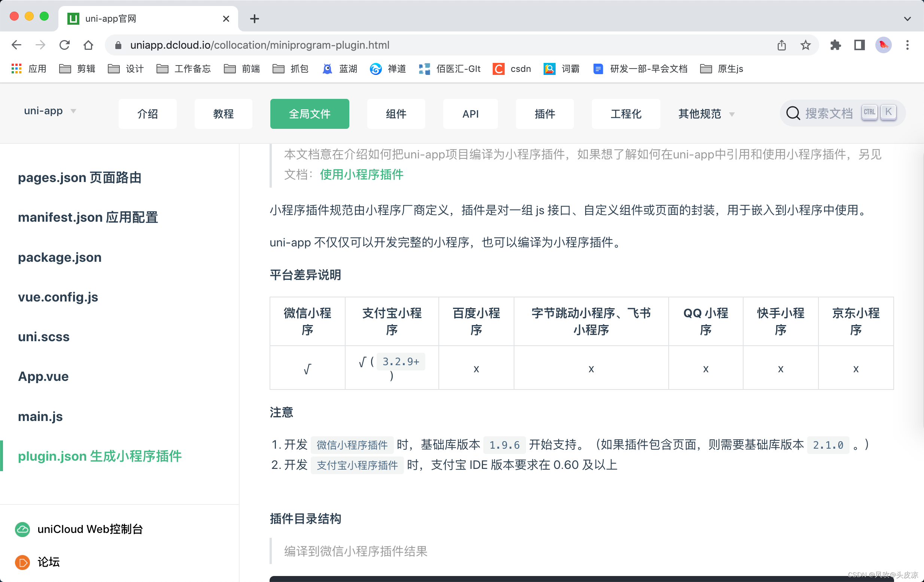Screen dimensions: 924x582
Task: Open a new browser tab
Action: (x=255, y=18)
